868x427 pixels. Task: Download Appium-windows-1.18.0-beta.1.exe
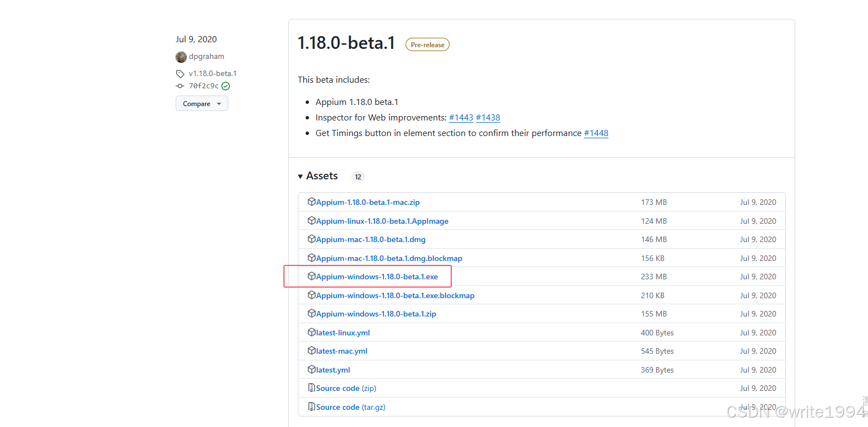(x=377, y=277)
